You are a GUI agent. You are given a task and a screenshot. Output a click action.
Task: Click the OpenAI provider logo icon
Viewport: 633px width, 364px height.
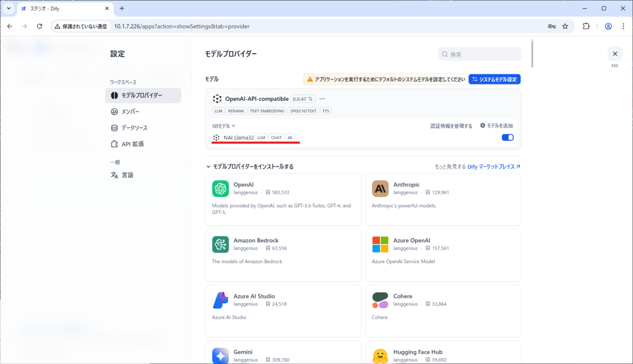coord(220,188)
